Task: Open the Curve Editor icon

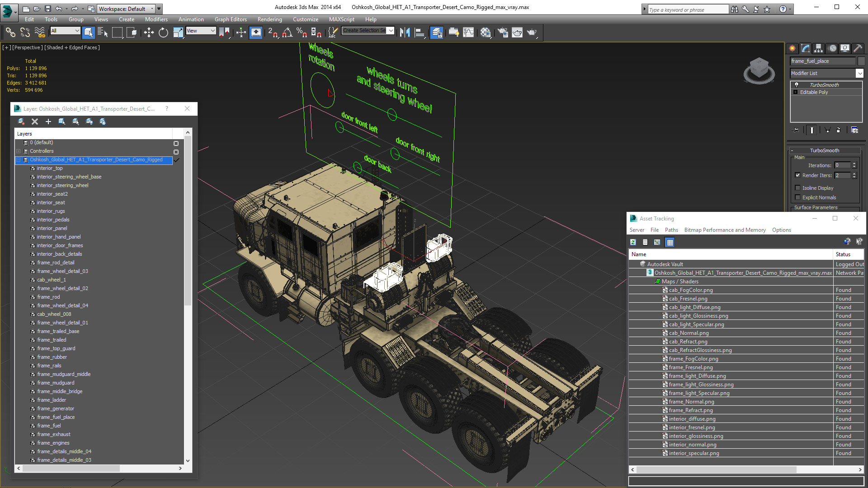Action: (x=468, y=32)
